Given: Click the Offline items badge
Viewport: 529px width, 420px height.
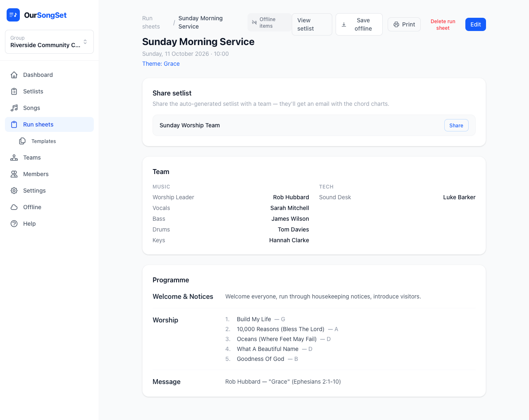Looking at the screenshot, I should pyautogui.click(x=269, y=22).
